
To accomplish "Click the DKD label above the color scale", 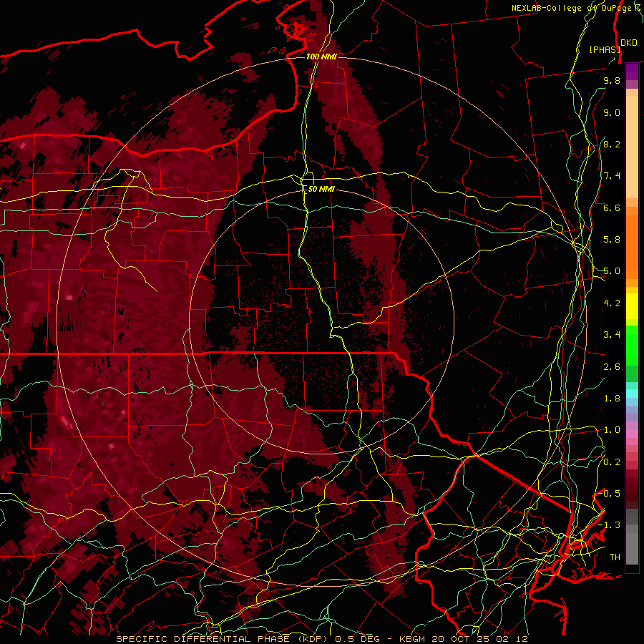I will pos(629,42).
